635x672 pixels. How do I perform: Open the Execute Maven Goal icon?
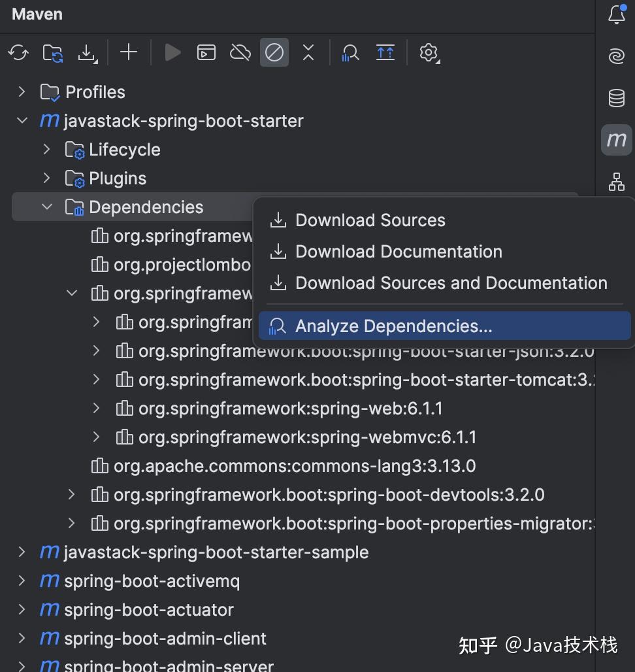pos(206,52)
